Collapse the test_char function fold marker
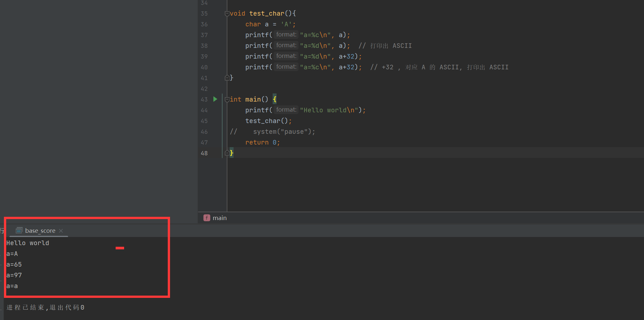This screenshot has height=320, width=644. pos(227,14)
